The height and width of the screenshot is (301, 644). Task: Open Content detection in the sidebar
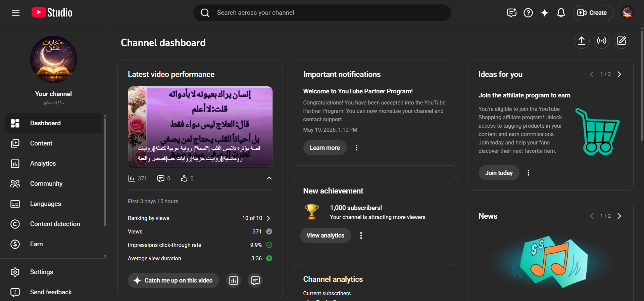(53, 224)
